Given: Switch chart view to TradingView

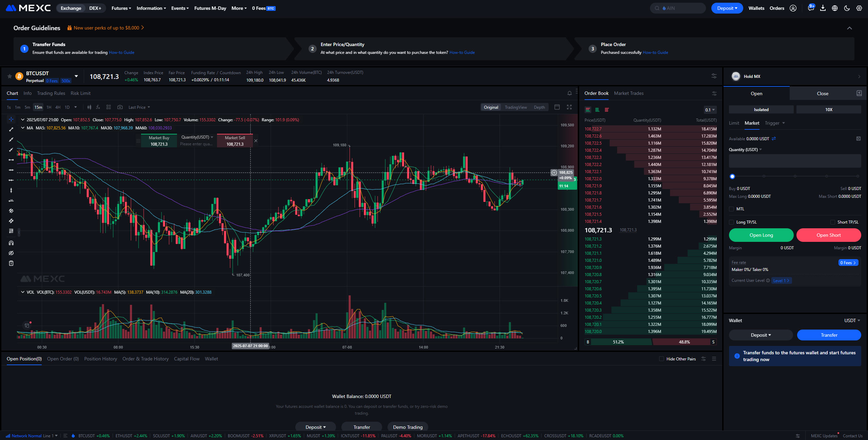Looking at the screenshot, I should [x=516, y=107].
